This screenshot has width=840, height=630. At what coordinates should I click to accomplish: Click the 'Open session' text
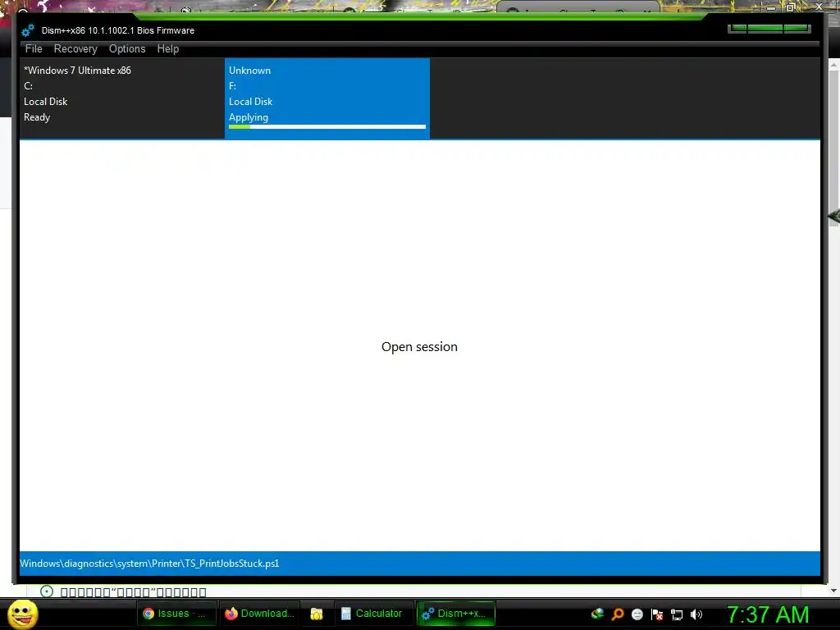(419, 347)
